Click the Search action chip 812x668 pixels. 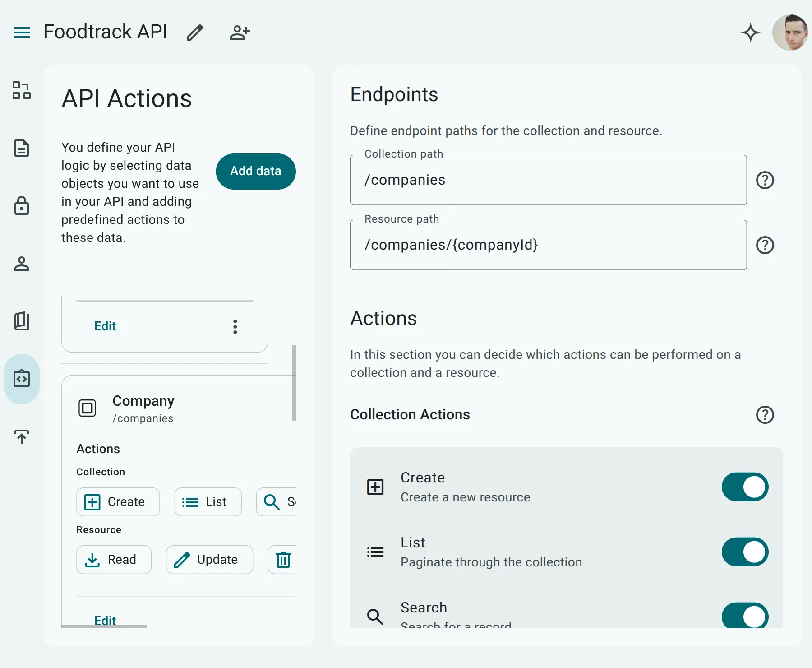click(x=276, y=502)
